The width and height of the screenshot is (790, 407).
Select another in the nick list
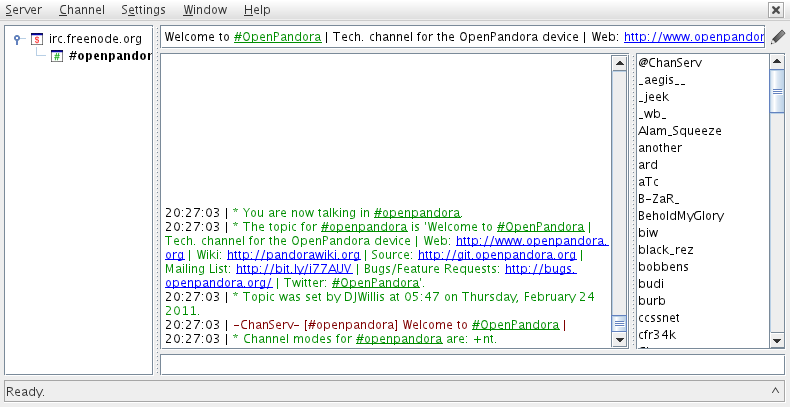(660, 148)
